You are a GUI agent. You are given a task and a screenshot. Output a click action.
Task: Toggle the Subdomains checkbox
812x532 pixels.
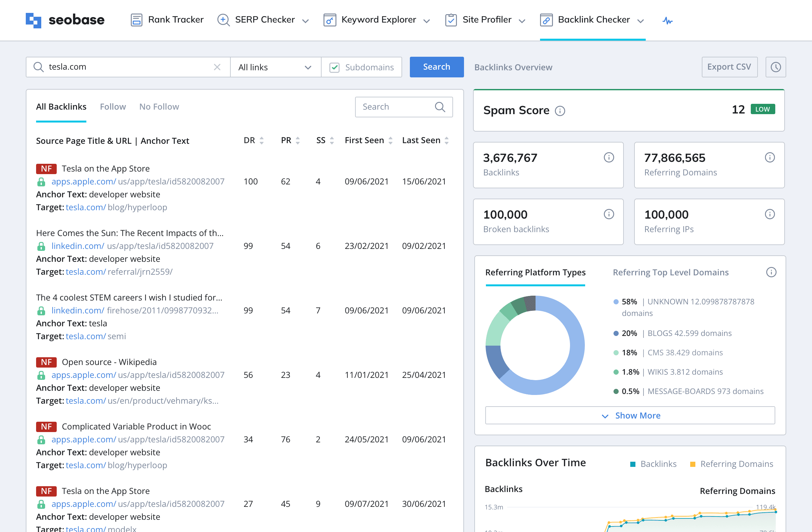pyautogui.click(x=334, y=67)
